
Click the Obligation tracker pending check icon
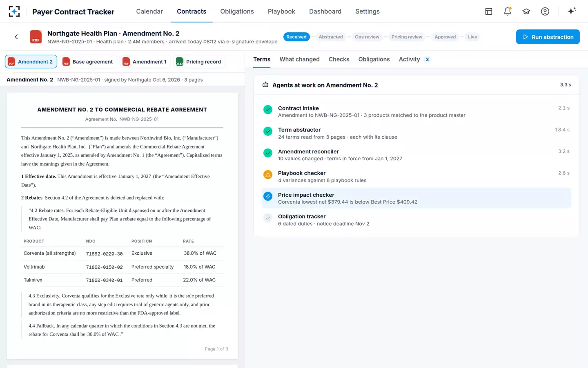[268, 218]
